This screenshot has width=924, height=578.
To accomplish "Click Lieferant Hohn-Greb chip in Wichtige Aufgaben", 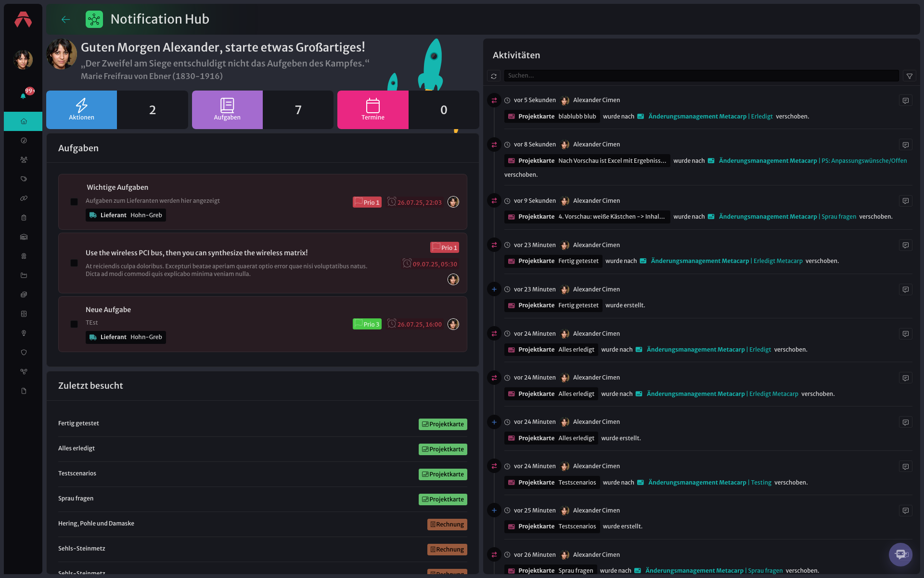I will 126,215.
